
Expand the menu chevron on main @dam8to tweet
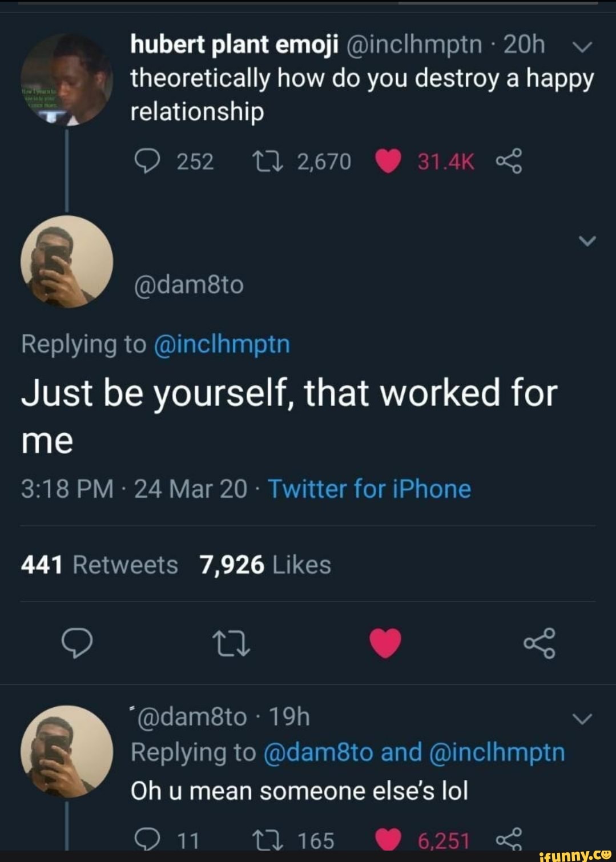(587, 241)
